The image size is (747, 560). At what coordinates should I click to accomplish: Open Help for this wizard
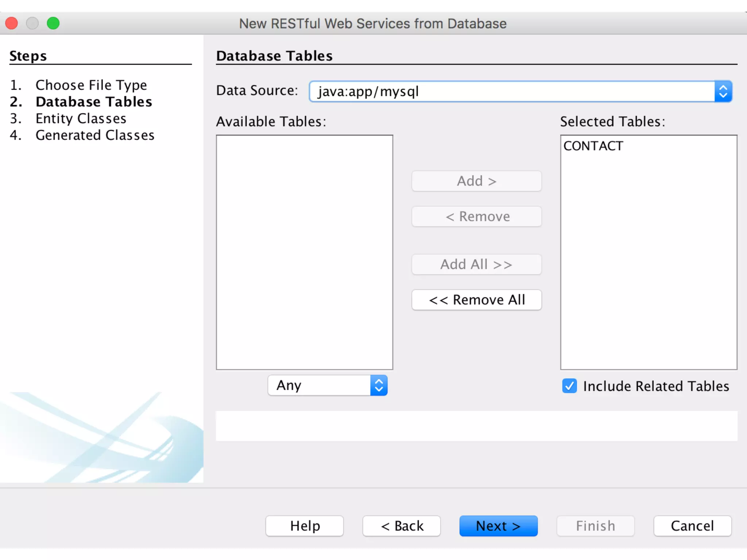click(x=305, y=526)
